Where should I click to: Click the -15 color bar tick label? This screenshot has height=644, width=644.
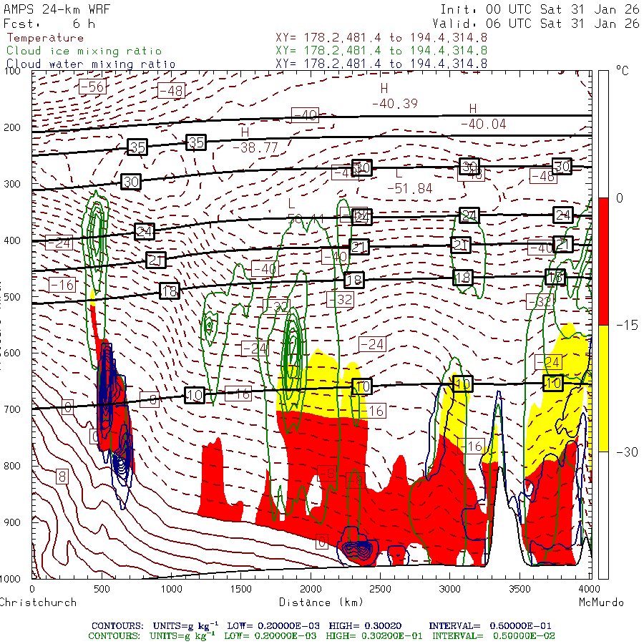coord(627,326)
